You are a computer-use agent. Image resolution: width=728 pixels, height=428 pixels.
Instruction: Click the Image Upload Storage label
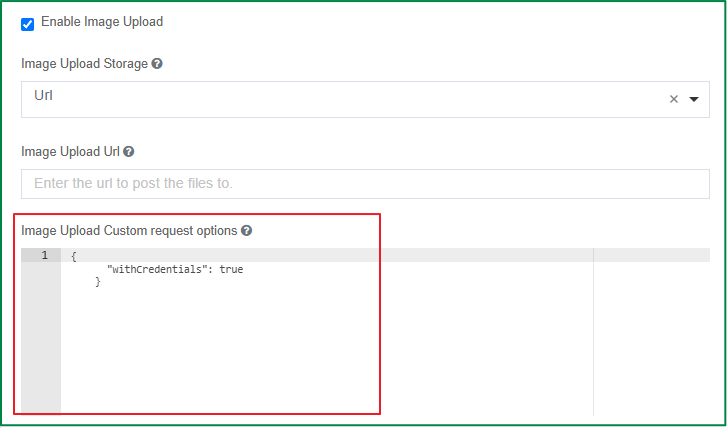click(84, 64)
